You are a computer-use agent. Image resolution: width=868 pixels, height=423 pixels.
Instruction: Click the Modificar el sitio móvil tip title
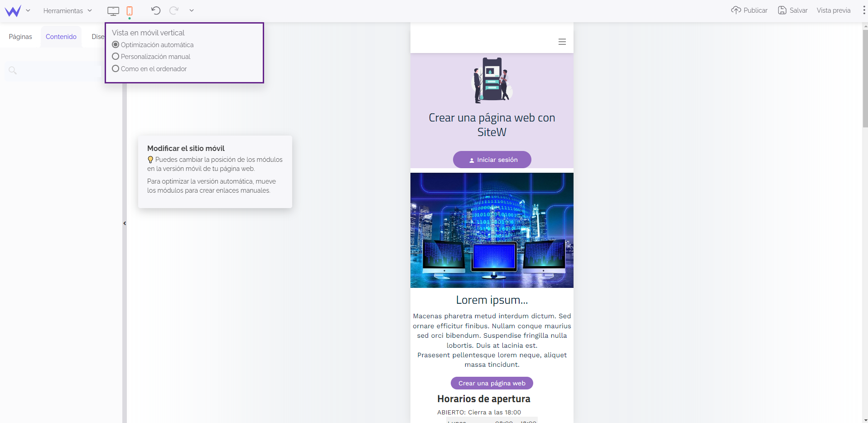coord(186,148)
